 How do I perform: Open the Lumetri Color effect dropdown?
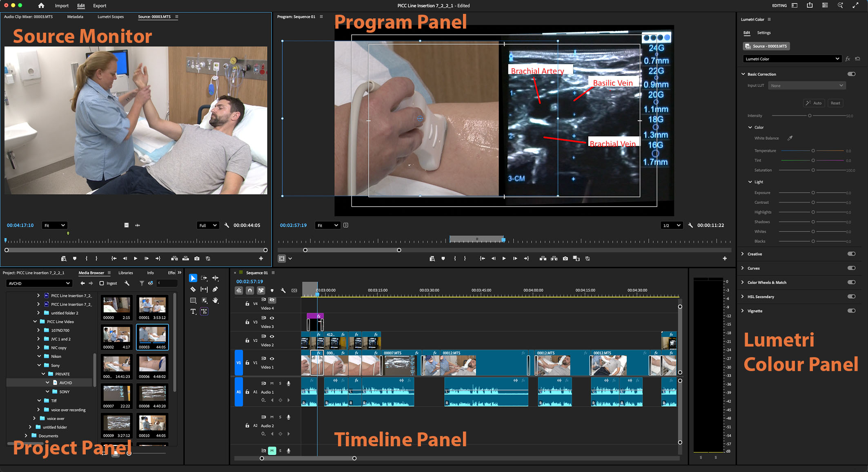coord(792,59)
